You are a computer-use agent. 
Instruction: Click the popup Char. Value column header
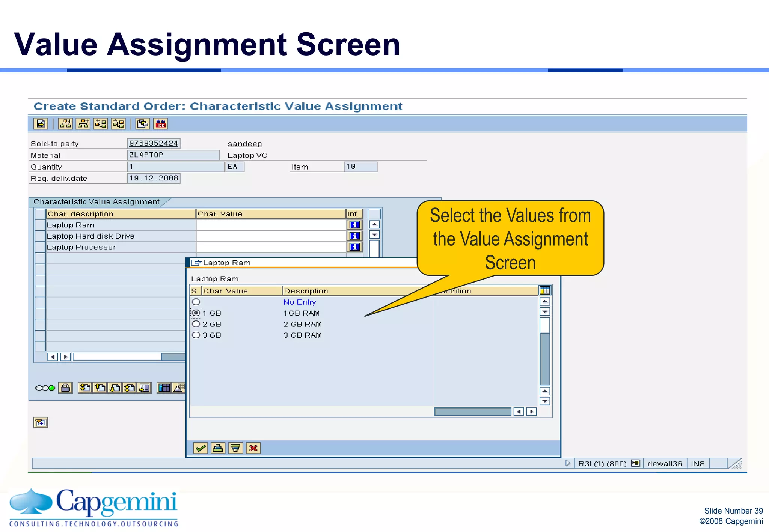(242, 291)
